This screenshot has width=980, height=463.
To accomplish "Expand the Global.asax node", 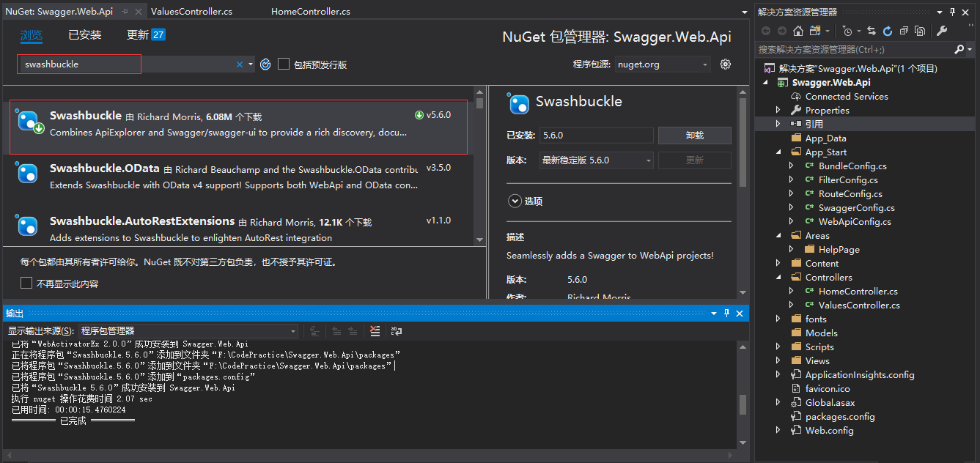I will (778, 403).
